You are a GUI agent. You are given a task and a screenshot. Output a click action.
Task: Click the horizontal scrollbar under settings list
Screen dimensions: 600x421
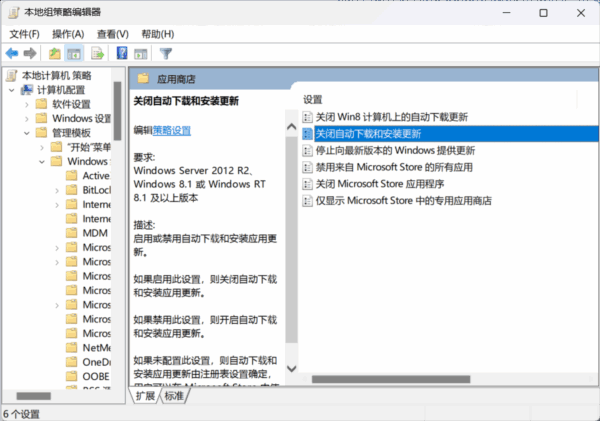tap(440, 379)
